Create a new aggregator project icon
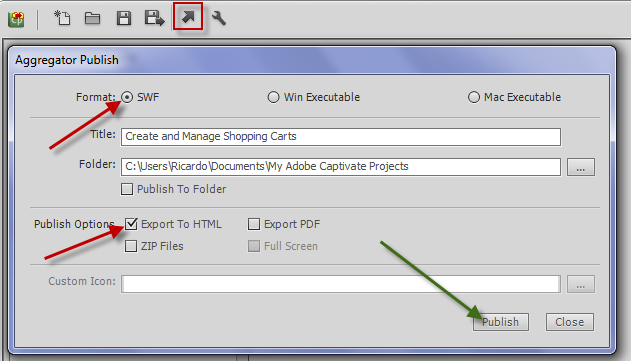631x361 pixels. (62, 18)
